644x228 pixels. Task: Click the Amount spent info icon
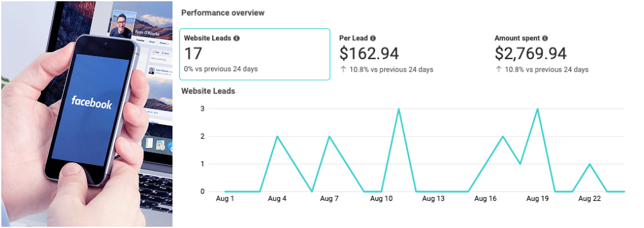click(x=545, y=38)
